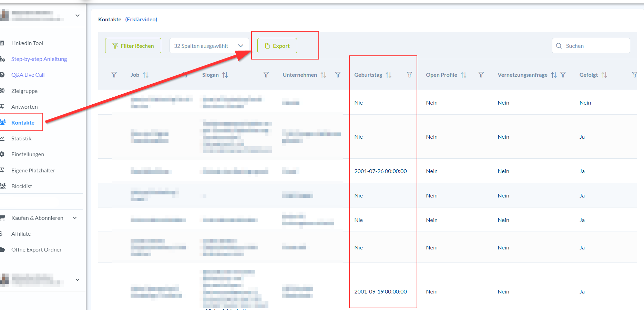Expand the top account profile chevron
644x310 pixels.
pos(78,15)
